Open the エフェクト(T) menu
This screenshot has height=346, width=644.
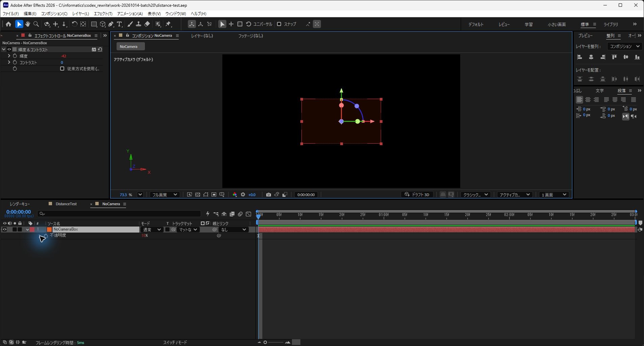coord(103,14)
